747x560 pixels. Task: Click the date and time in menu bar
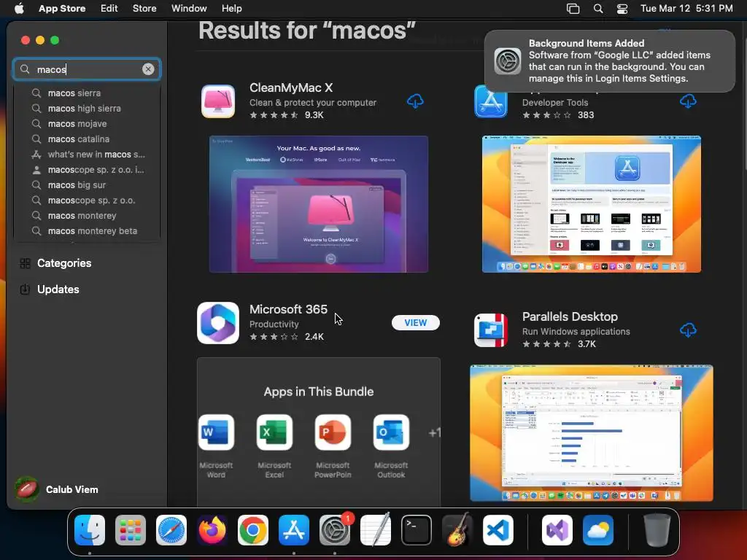point(686,8)
